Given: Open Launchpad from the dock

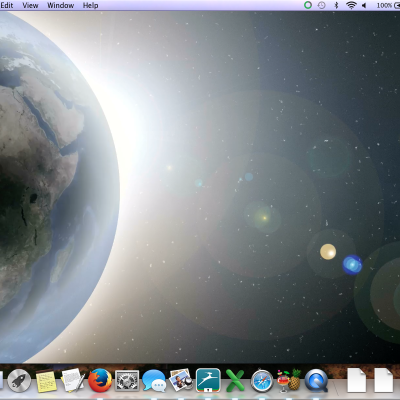Looking at the screenshot, I should (x=19, y=381).
